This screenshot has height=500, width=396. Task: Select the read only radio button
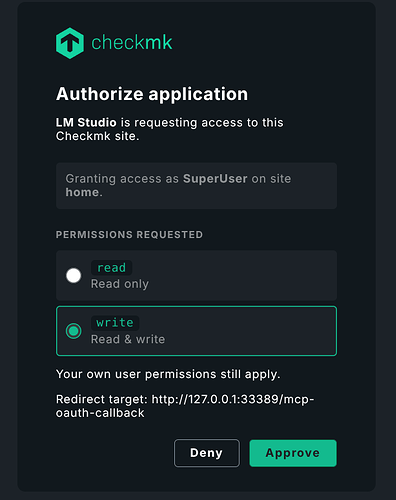point(73,276)
